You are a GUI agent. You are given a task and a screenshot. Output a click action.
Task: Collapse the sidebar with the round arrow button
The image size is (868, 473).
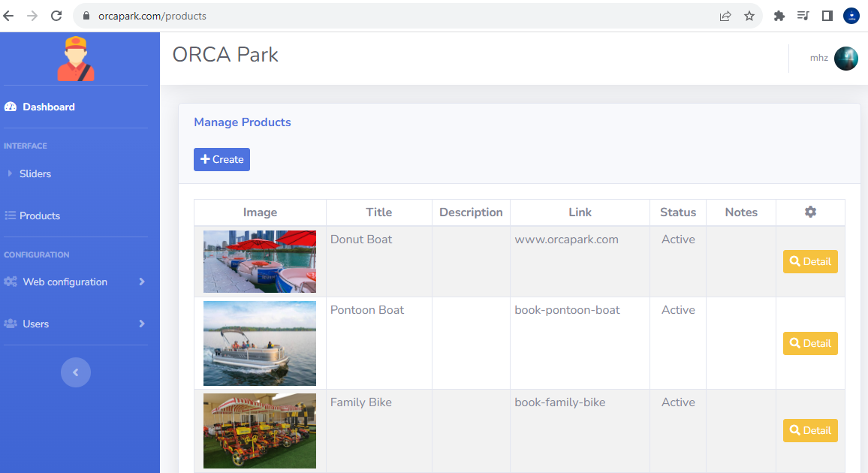[x=76, y=372]
